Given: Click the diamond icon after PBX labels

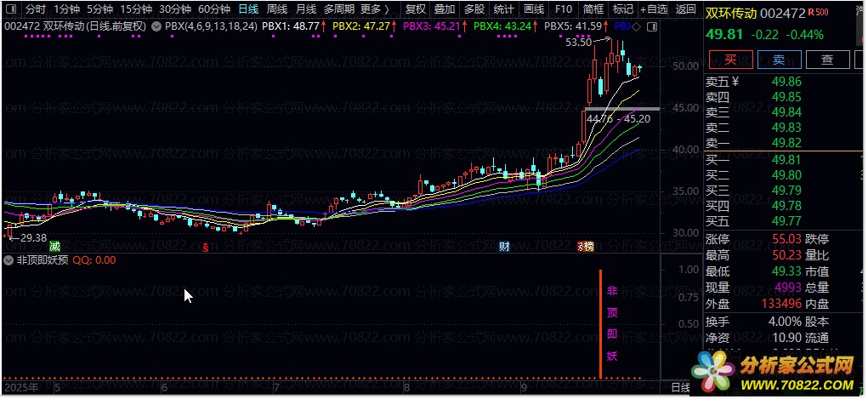Looking at the screenshot, I should pyautogui.click(x=637, y=26).
